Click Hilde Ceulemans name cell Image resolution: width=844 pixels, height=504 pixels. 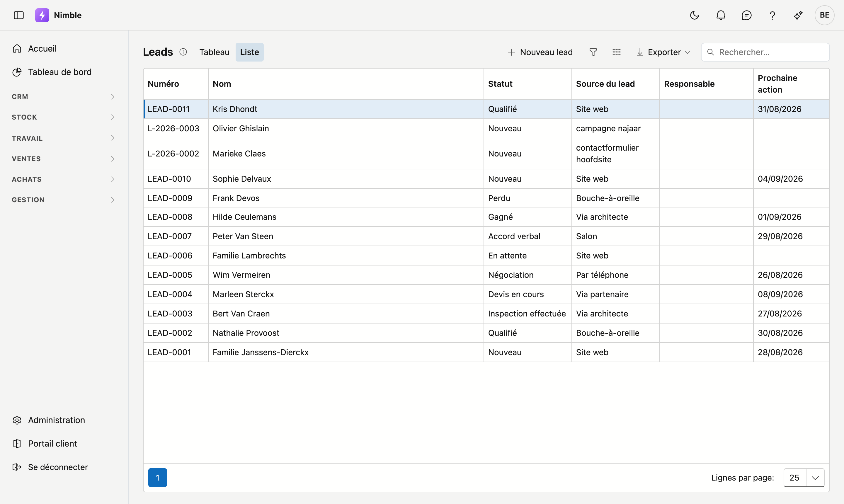[x=346, y=217]
